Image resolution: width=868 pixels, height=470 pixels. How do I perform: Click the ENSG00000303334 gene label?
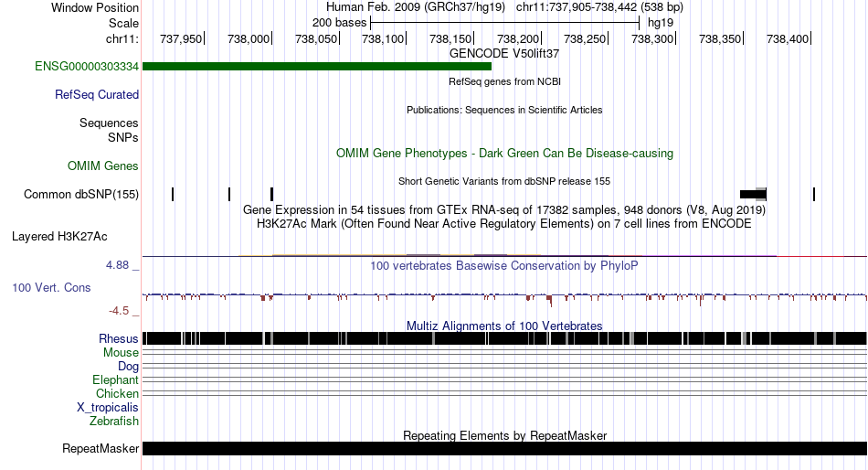[x=87, y=67]
